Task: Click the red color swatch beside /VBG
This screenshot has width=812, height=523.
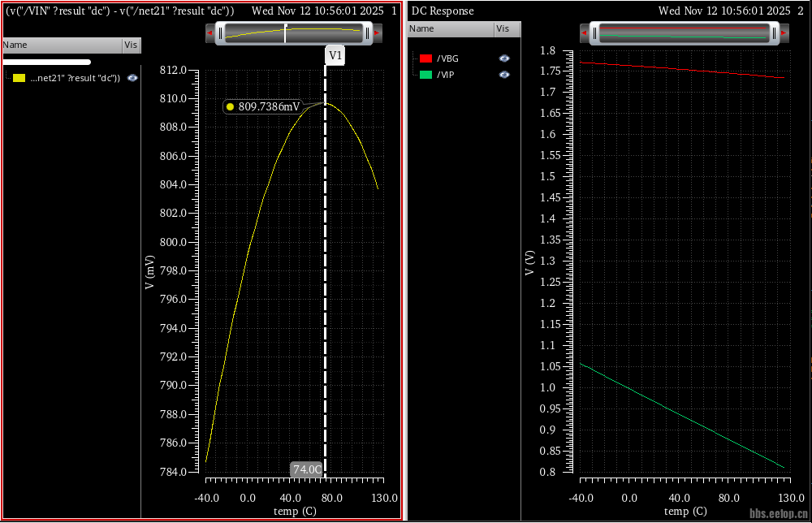Action: (x=425, y=58)
